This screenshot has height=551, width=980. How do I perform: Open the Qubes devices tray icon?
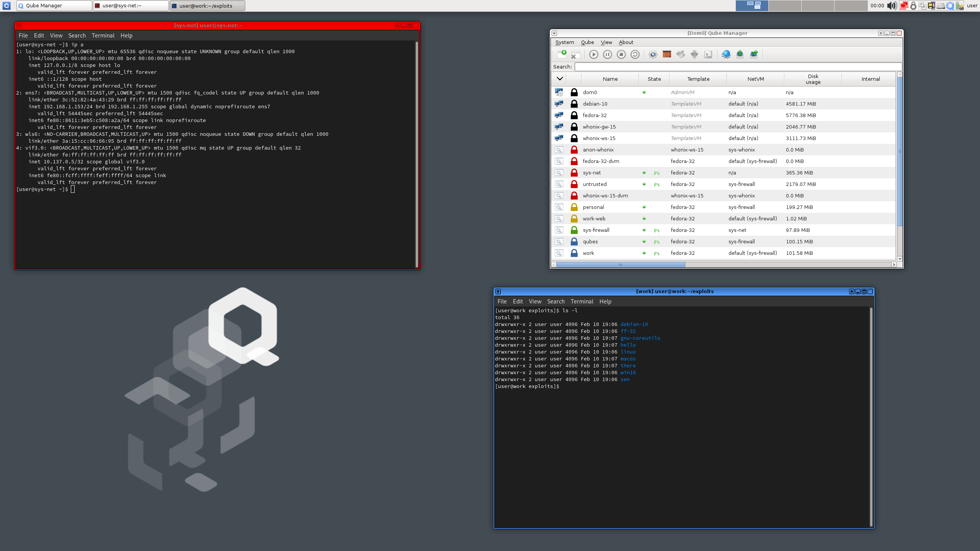931,6
